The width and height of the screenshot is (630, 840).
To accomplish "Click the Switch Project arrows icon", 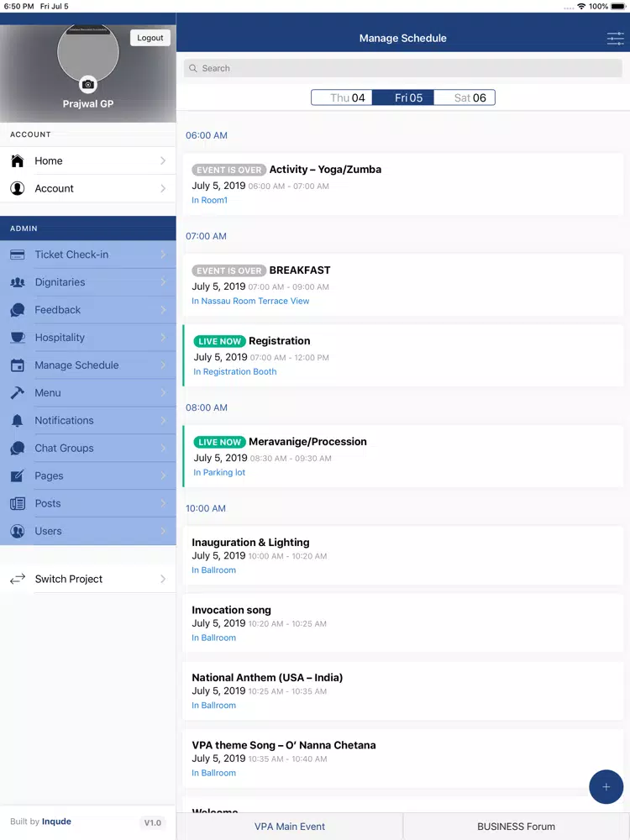I will click(18, 580).
